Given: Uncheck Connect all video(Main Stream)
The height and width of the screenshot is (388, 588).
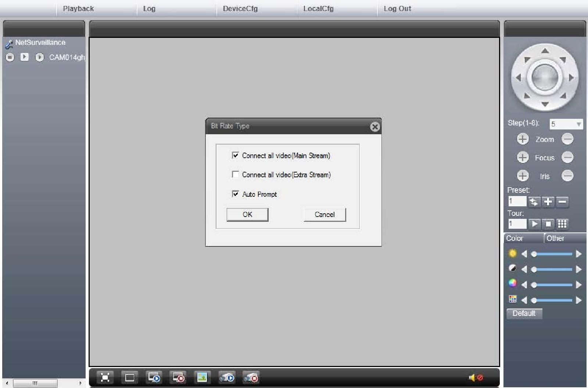Looking at the screenshot, I should (236, 155).
